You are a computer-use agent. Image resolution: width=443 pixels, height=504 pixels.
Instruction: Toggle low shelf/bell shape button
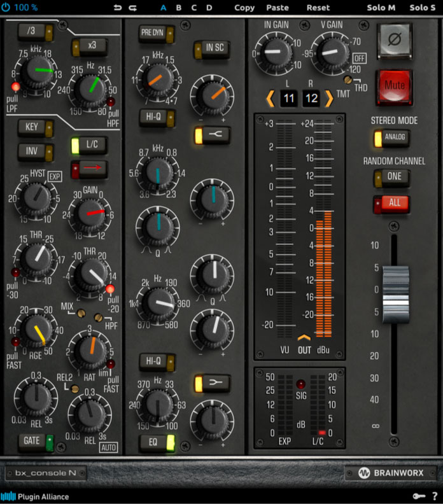213,383
